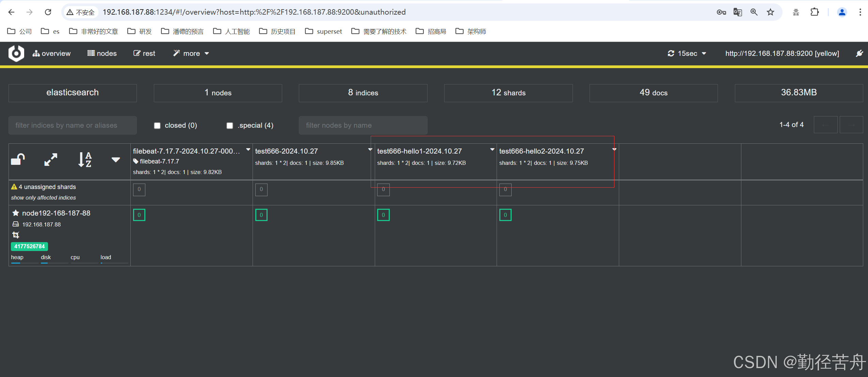Screen dimensions: 868x377
Task: Click the Cerebro logo icon
Action: [16, 53]
